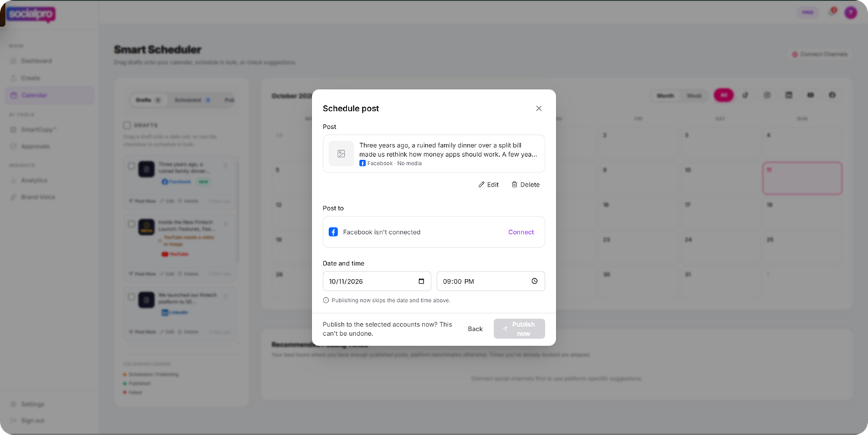Select day 31 in the calendar
This screenshot has height=435, width=868.
(721, 283)
